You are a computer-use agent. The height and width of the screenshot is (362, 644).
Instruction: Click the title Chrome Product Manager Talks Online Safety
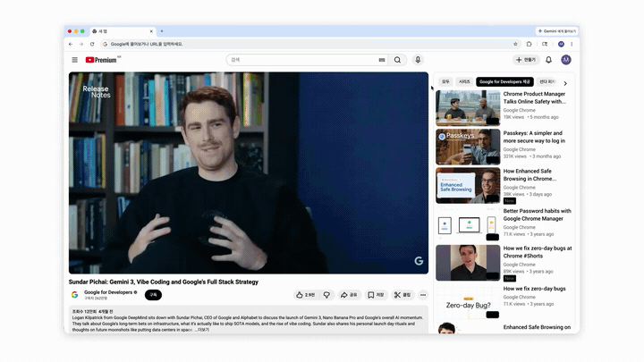(x=535, y=97)
